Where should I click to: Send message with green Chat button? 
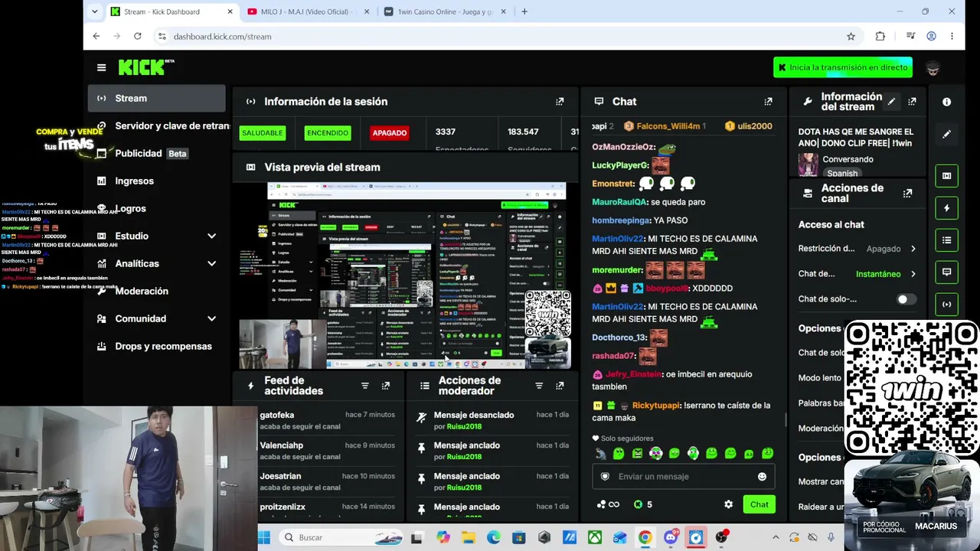tap(759, 504)
